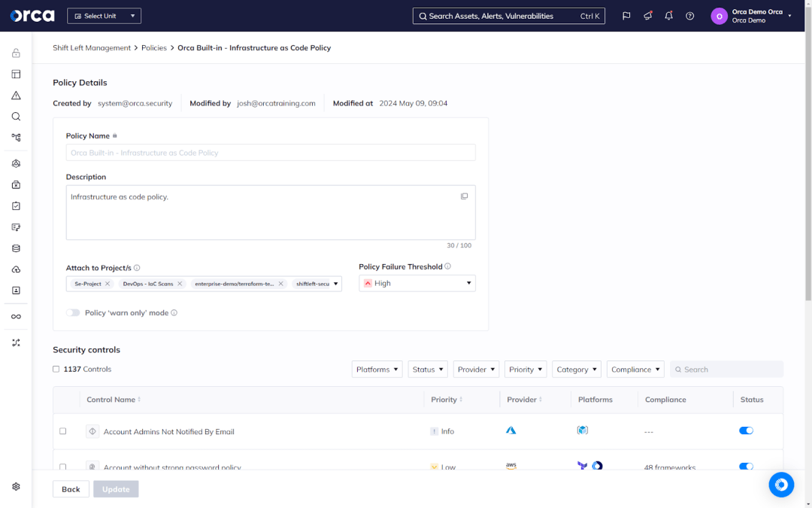Open the hexagon nodes icon in the sidebar
The width and height of the screenshot is (812, 508).
coord(16,164)
